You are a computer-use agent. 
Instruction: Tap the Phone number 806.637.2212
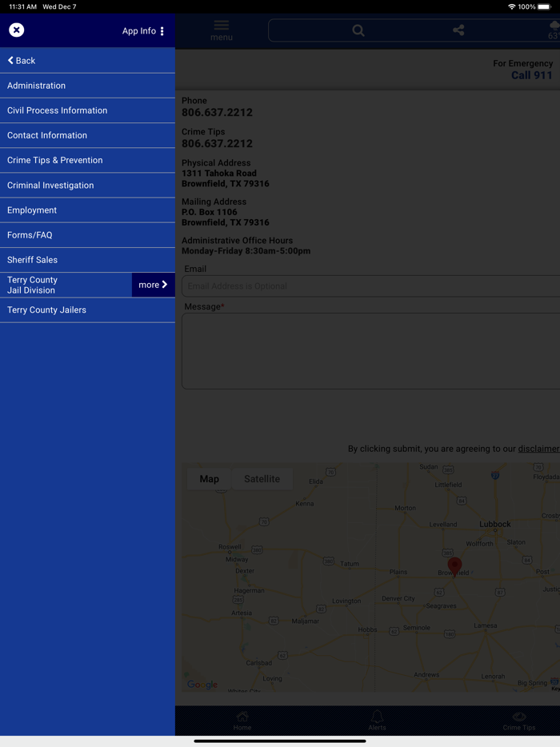[217, 113]
